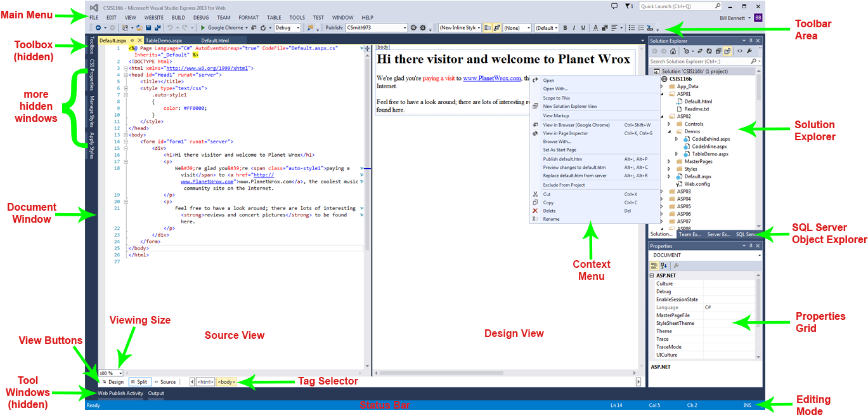868x415 pixels.
Task: Open the FILE menu
Action: coord(94,18)
